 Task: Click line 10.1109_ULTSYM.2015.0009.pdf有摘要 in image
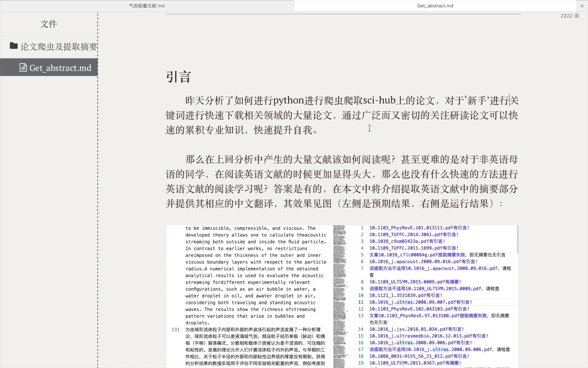point(415,282)
